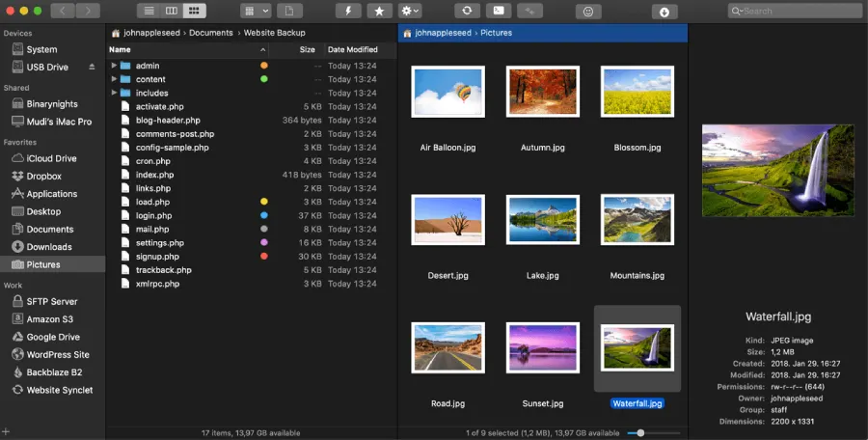Go forward with the right arrow button
This screenshot has height=440, width=868.
(88, 11)
